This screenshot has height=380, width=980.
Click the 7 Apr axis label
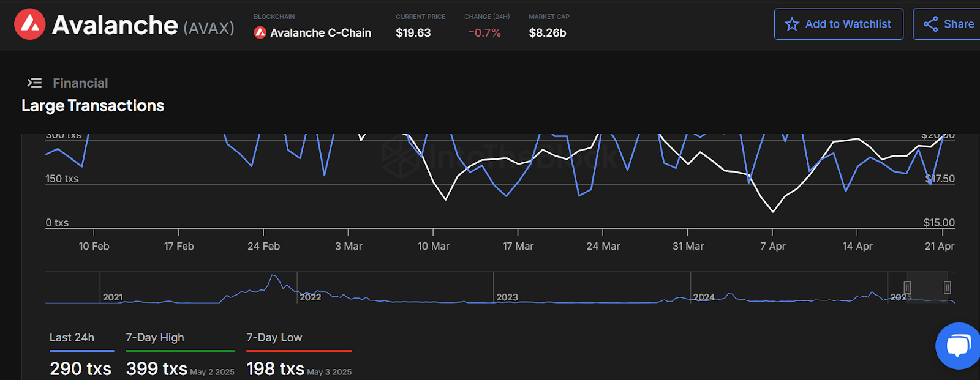(773, 246)
